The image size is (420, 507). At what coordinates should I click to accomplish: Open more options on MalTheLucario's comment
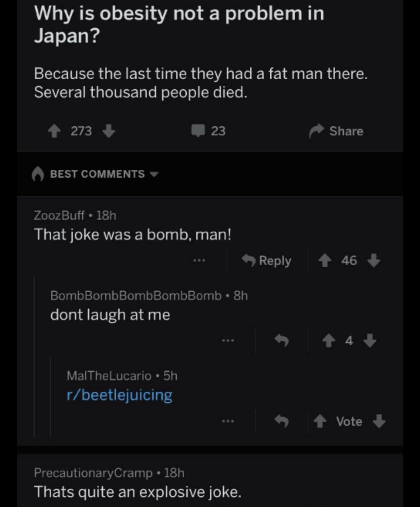click(x=228, y=421)
